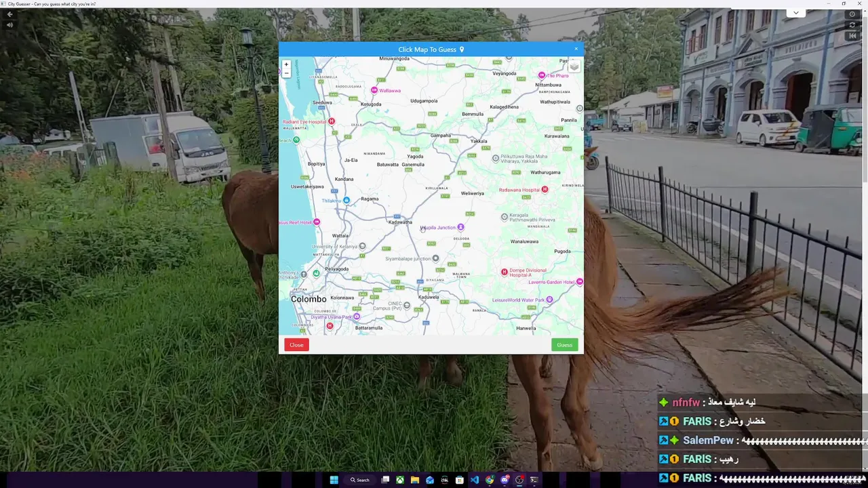868x488 pixels.
Task: Click Wanaluwawa label on the map
Action: click(524, 241)
